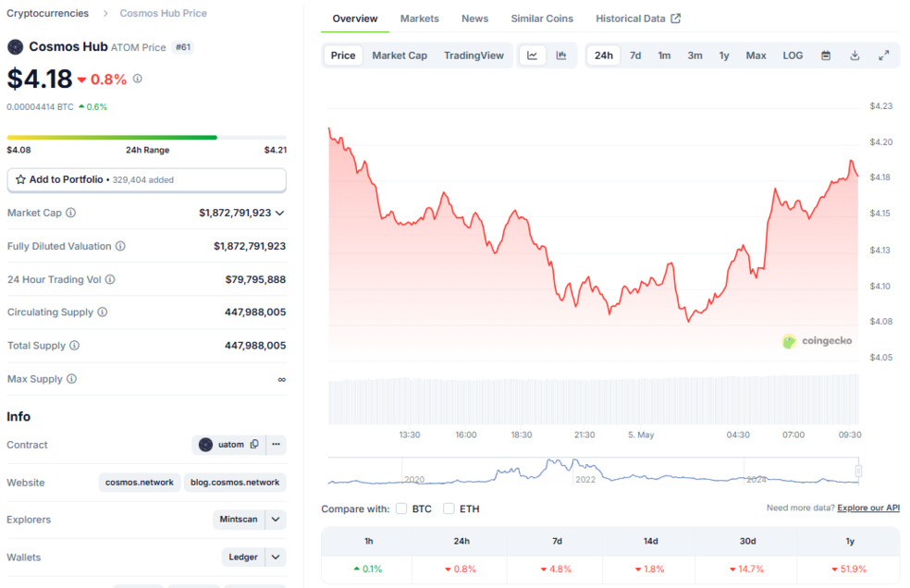
Task: Open the blog.cosmos.network link
Action: 235,483
